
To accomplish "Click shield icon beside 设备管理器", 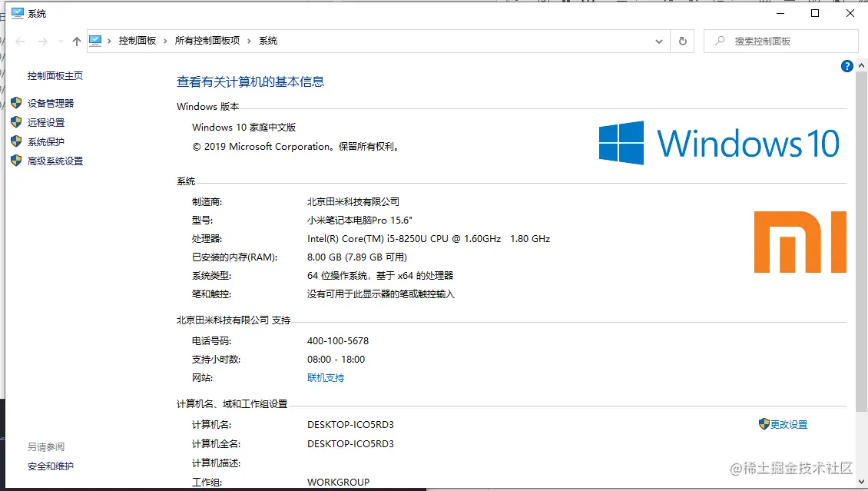I will pyautogui.click(x=16, y=103).
